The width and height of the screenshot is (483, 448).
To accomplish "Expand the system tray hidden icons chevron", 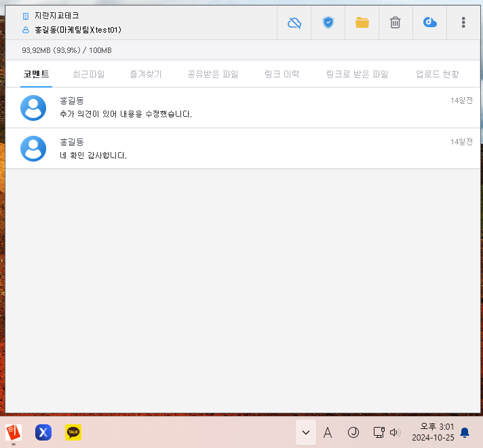I will 306,432.
